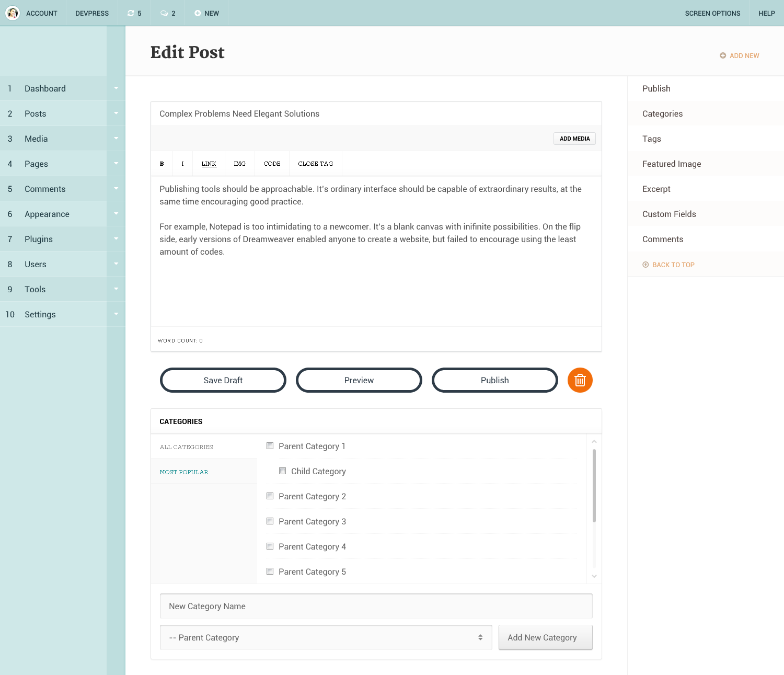Jump to Comments section in right panel
Screen dimensions: 784x675
point(706,239)
